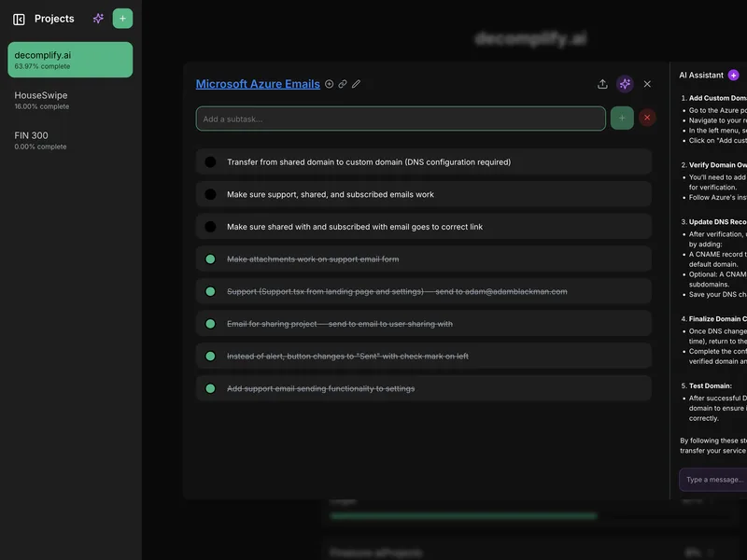Toggle the AI assistant sparkle button in task header
Image resolution: width=747 pixels, height=560 pixels.
pyautogui.click(x=625, y=84)
